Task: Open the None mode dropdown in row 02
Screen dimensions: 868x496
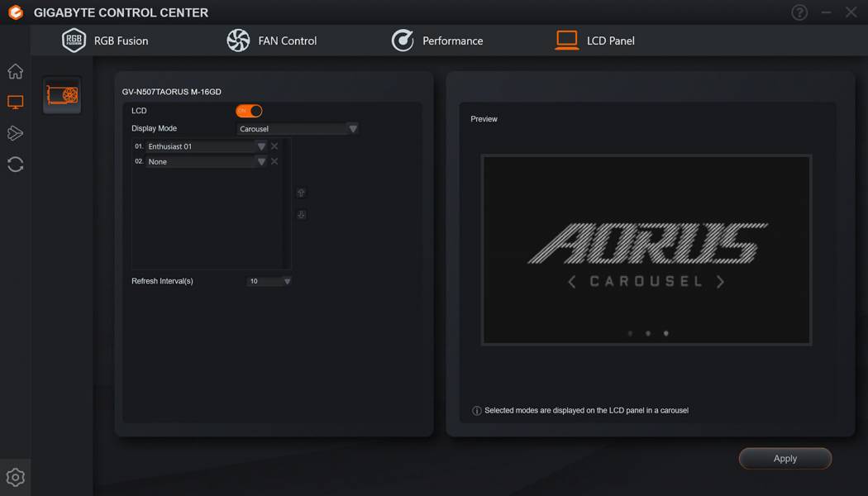Action: click(x=207, y=162)
